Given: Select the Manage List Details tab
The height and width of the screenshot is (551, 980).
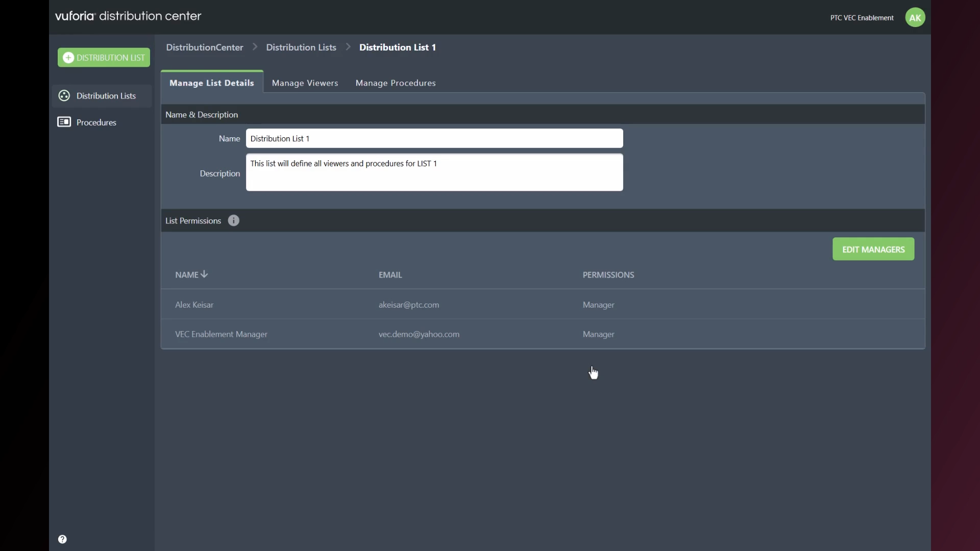Looking at the screenshot, I should 212,82.
